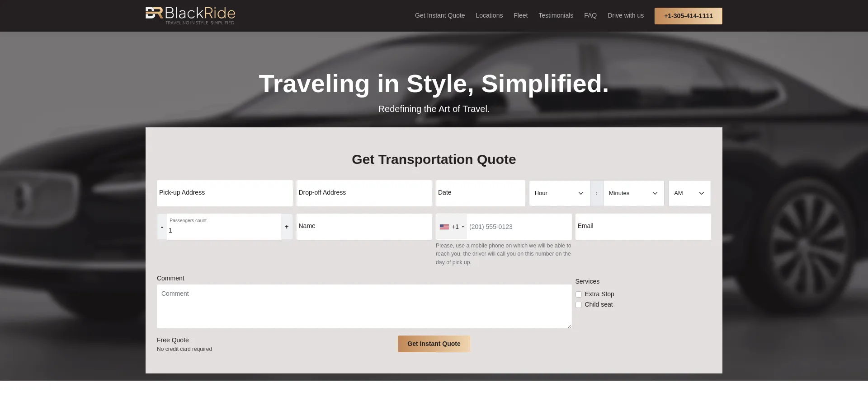The image size is (868, 401).
Task: Navigate to the FAQ section
Action: pos(590,15)
